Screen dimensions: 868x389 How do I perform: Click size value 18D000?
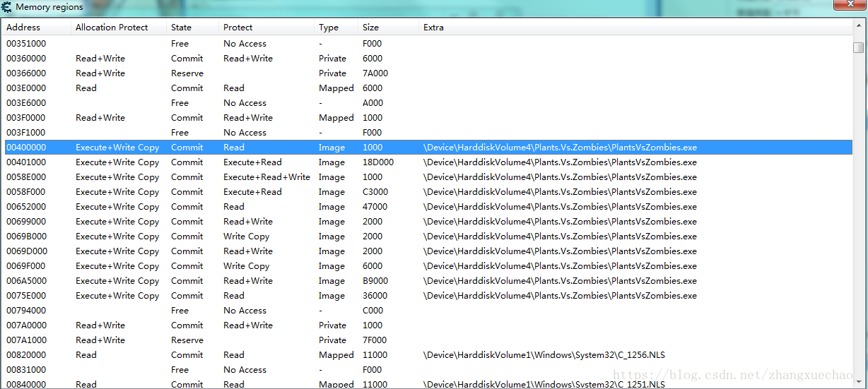click(378, 162)
